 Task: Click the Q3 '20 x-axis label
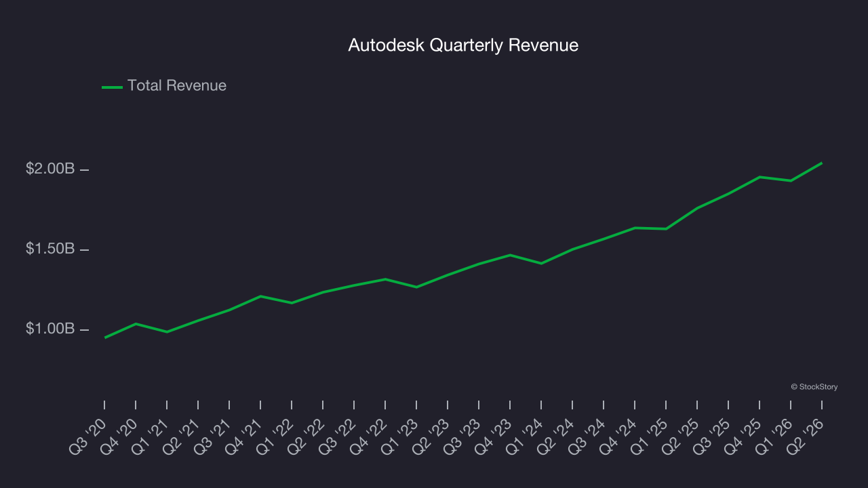pyautogui.click(x=89, y=436)
